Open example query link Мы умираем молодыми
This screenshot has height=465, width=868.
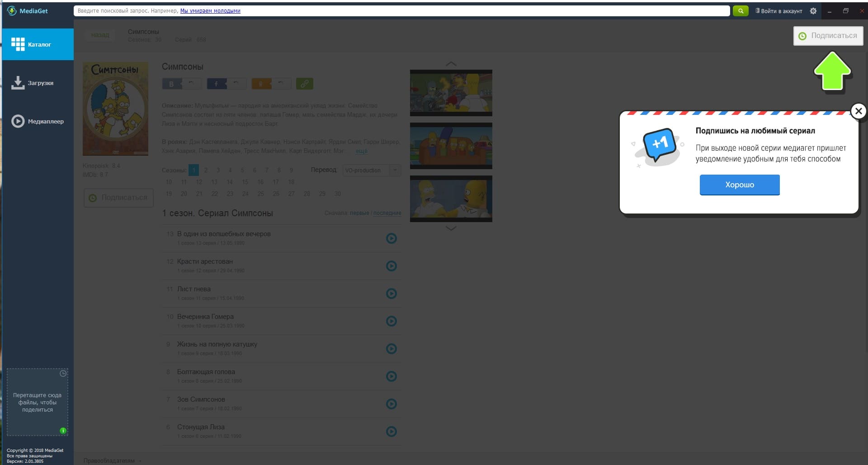[x=210, y=11]
